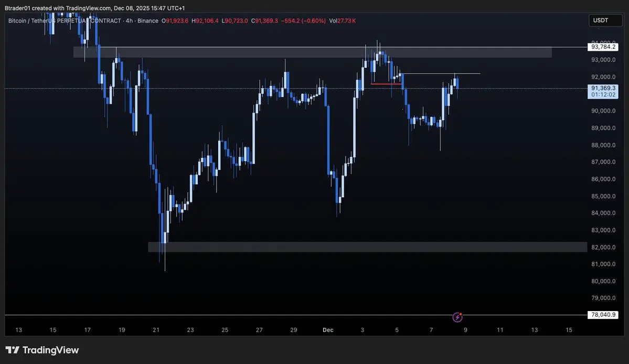The height and width of the screenshot is (364, 629).
Task: Click the high value H92,106.4
Action: coord(205,21)
